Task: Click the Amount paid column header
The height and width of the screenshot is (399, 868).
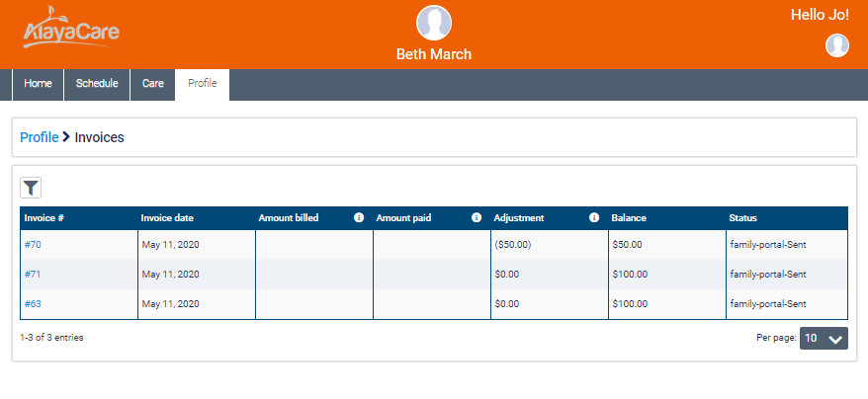Action: [432, 218]
